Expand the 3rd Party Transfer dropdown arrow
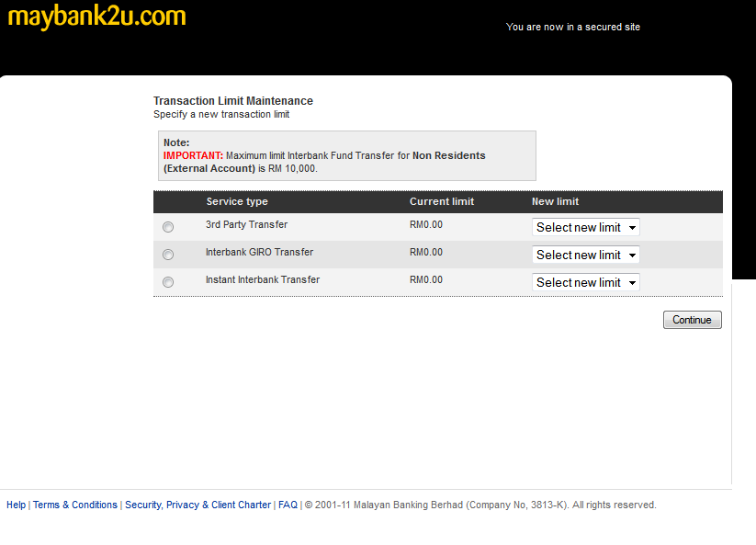This screenshot has height=545, width=756. (x=631, y=227)
